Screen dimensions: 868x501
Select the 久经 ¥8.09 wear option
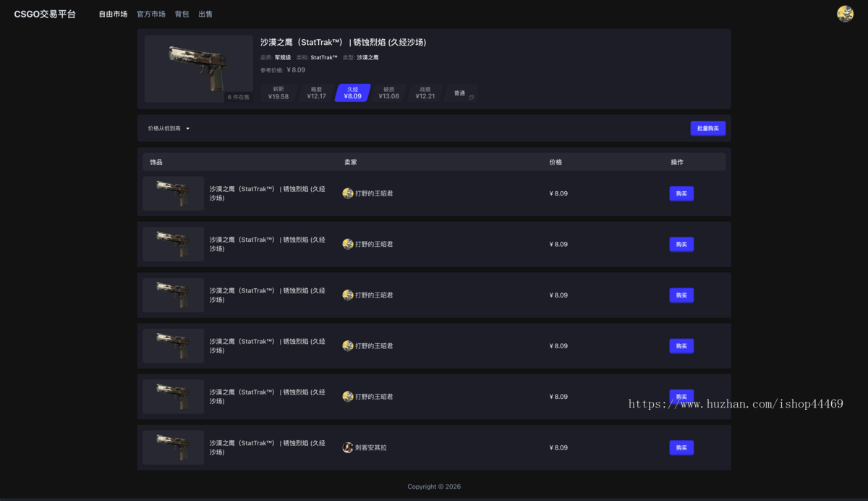353,93
